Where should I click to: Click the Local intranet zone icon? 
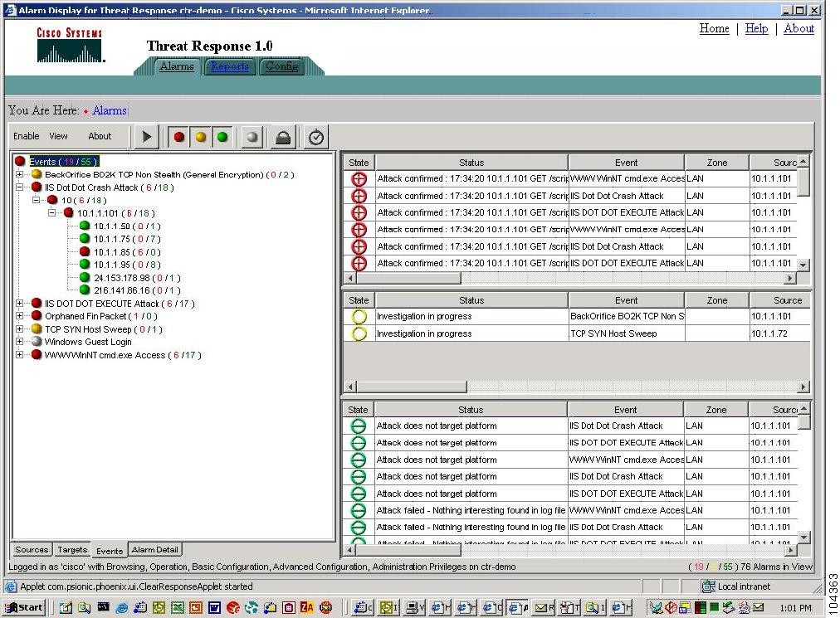point(708,586)
